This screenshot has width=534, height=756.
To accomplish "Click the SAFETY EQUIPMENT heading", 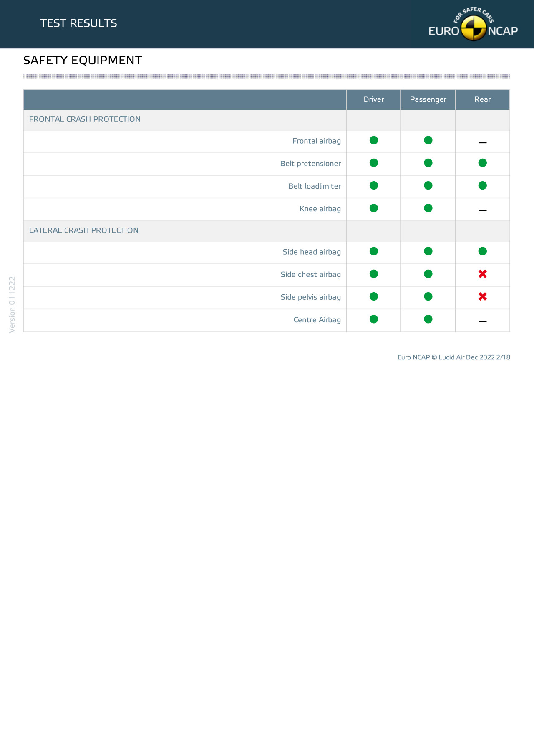I will (x=83, y=61).
